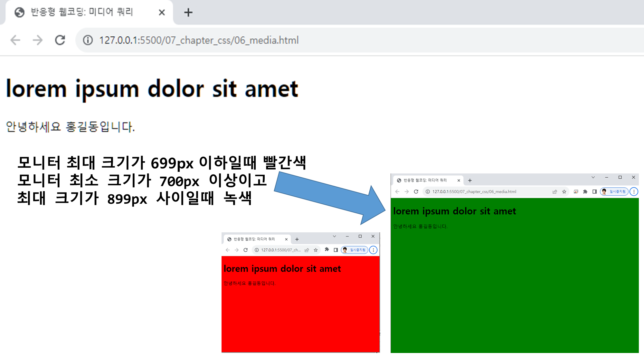
Task: Bookmark the page with the green window's star
Action: click(564, 192)
